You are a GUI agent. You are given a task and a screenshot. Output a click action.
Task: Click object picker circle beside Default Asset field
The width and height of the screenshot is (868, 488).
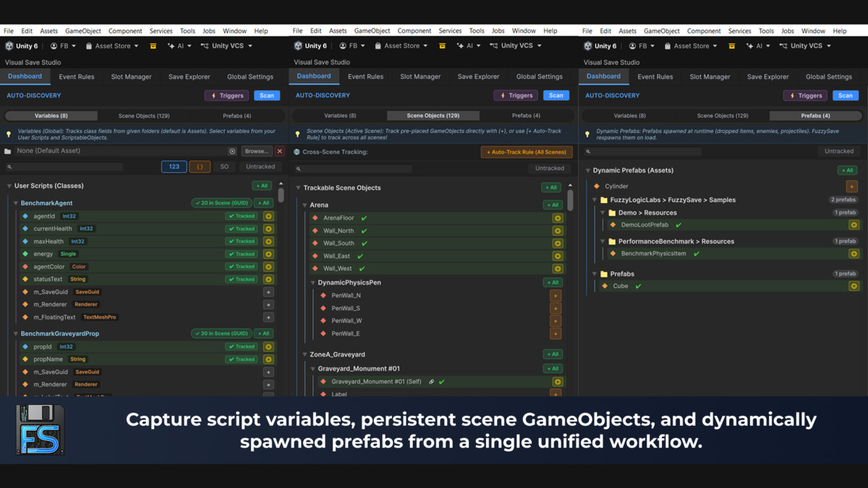tap(232, 151)
